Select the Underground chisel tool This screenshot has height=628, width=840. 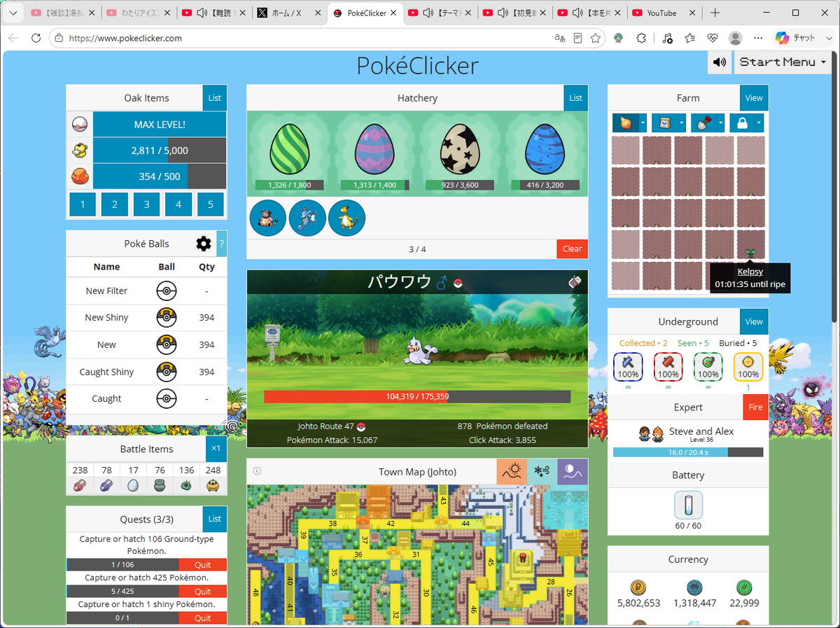point(628,367)
